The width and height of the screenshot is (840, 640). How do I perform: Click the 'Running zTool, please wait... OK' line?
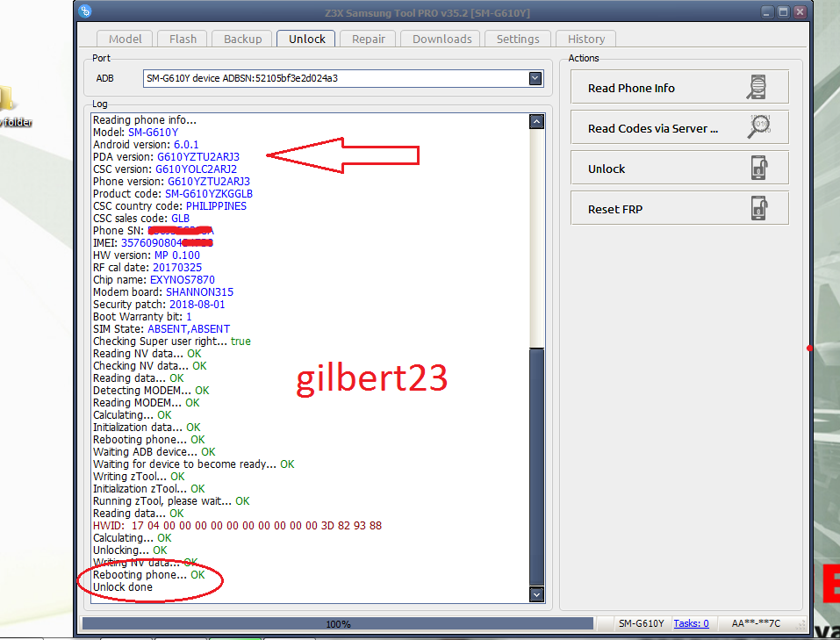(x=171, y=501)
